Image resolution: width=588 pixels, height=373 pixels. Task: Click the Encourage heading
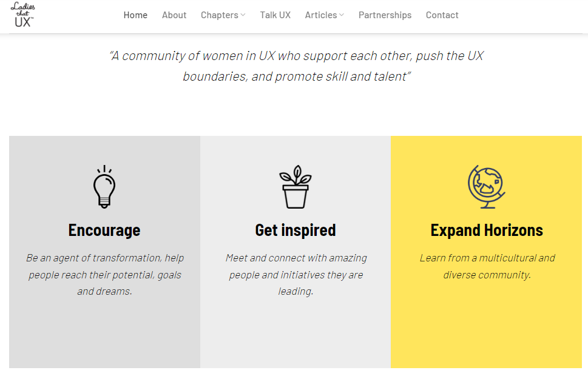point(104,230)
